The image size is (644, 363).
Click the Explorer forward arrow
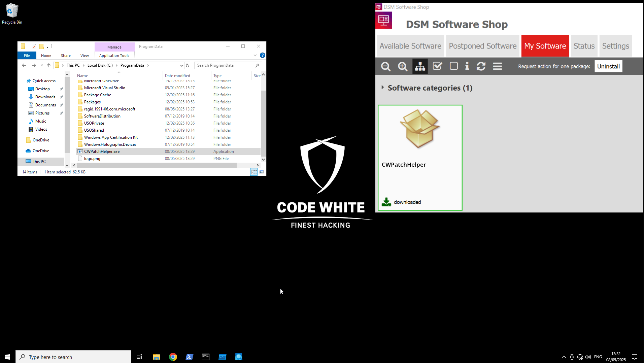(34, 65)
